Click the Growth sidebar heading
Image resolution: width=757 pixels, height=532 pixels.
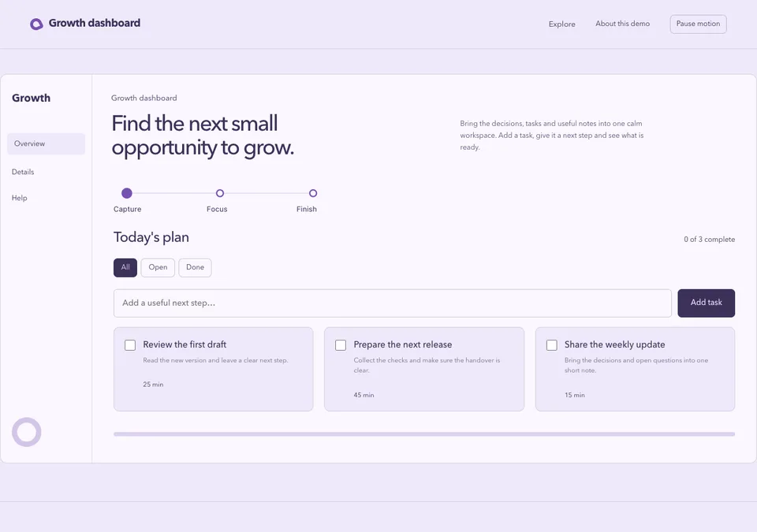[x=31, y=98]
